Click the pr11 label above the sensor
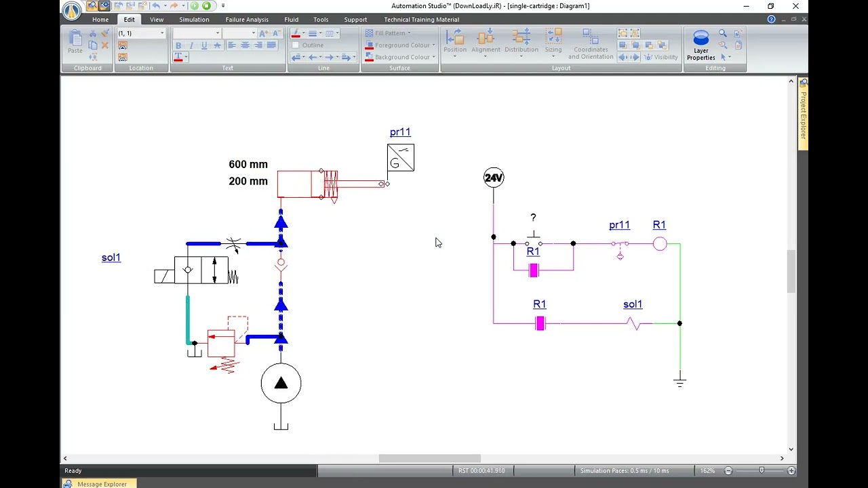Image resolution: width=868 pixels, height=488 pixels. pos(400,132)
